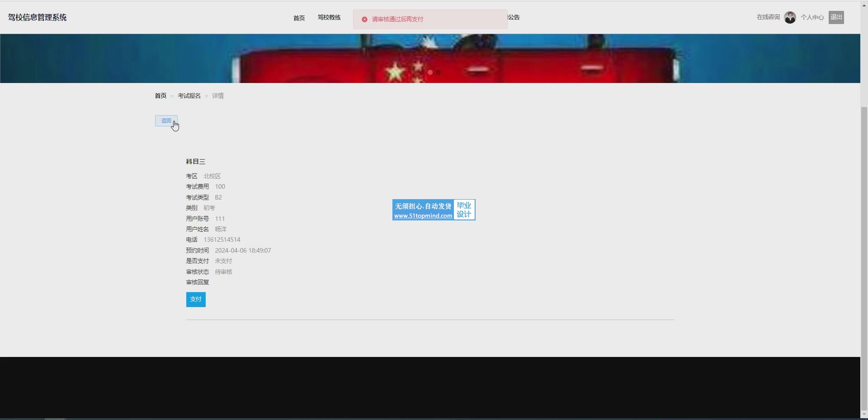Select the active red carousel dot
This screenshot has width=868, height=420.
(430, 72)
